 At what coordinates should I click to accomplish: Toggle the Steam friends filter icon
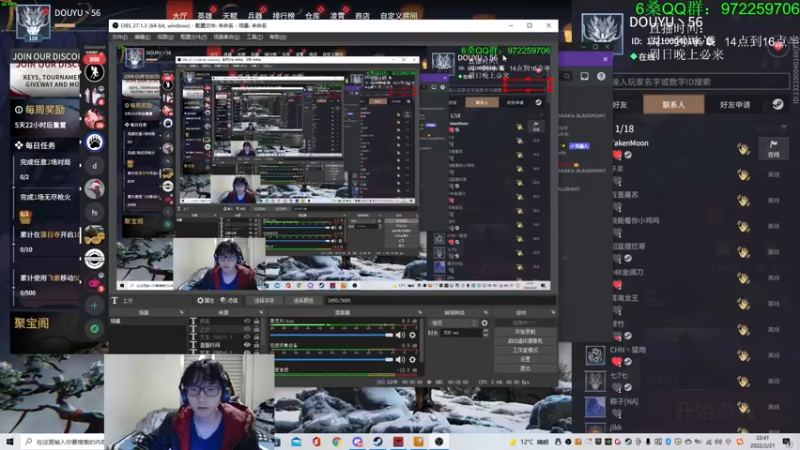click(x=778, y=104)
